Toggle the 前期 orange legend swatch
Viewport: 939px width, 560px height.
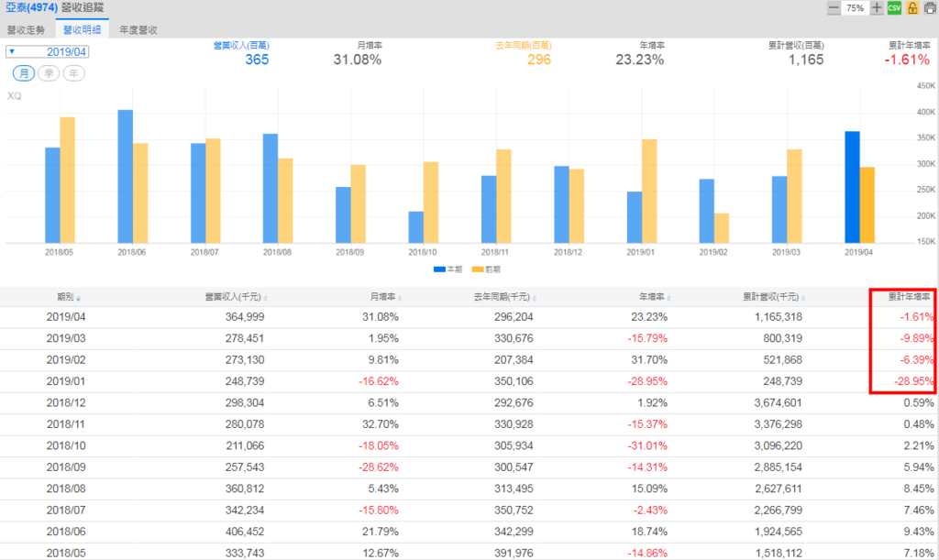click(477, 269)
